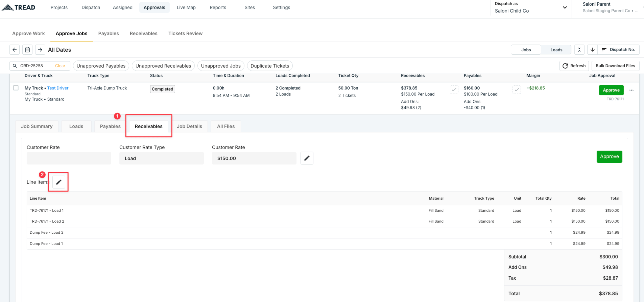Click Customer Rate Type Load field
Image resolution: width=644 pixels, height=302 pixels.
point(162,158)
